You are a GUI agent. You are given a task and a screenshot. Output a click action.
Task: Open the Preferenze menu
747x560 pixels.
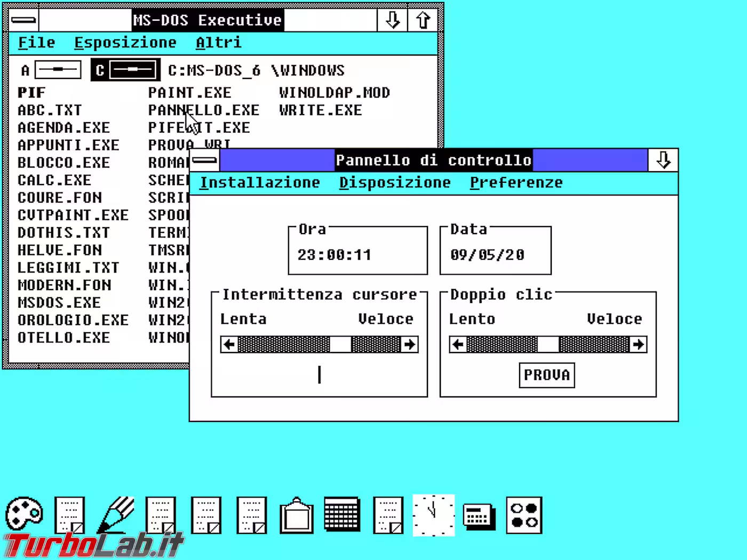[x=515, y=182]
